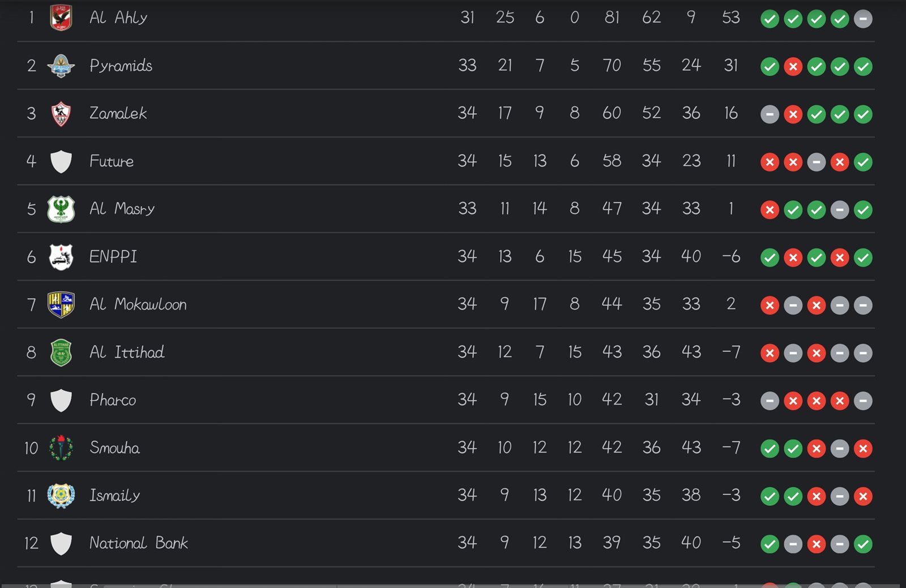Click the Ismaily club logo
The width and height of the screenshot is (906, 588).
(x=61, y=496)
